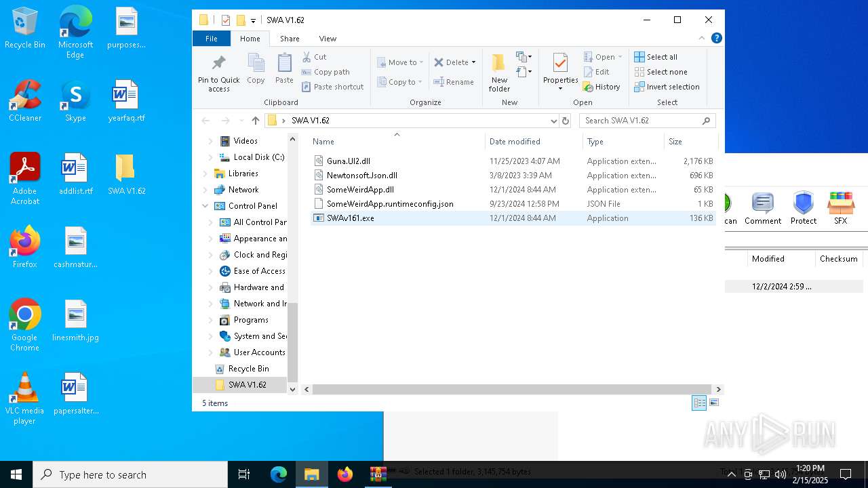The image size is (868, 488).
Task: Expand the Libraries tree node
Action: pos(205,174)
